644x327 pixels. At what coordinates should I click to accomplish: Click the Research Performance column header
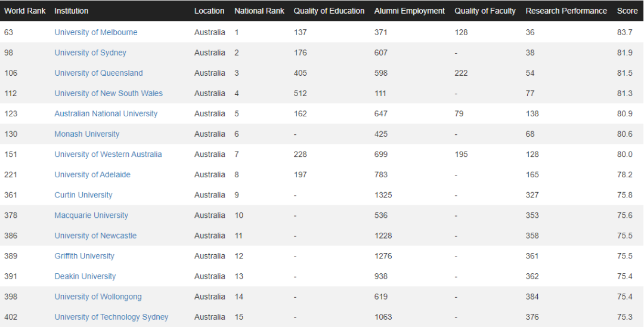(566, 11)
